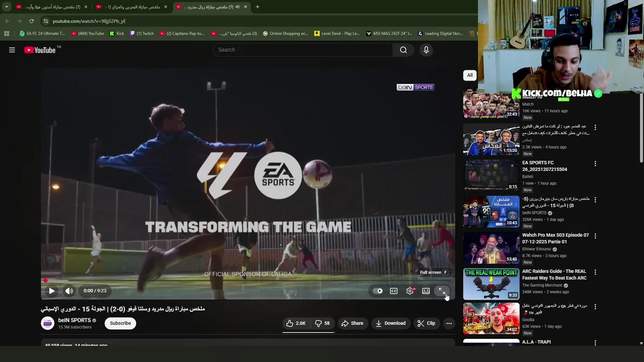Go back in browser history
Viewport: 644px width, 362px height.
point(7,21)
